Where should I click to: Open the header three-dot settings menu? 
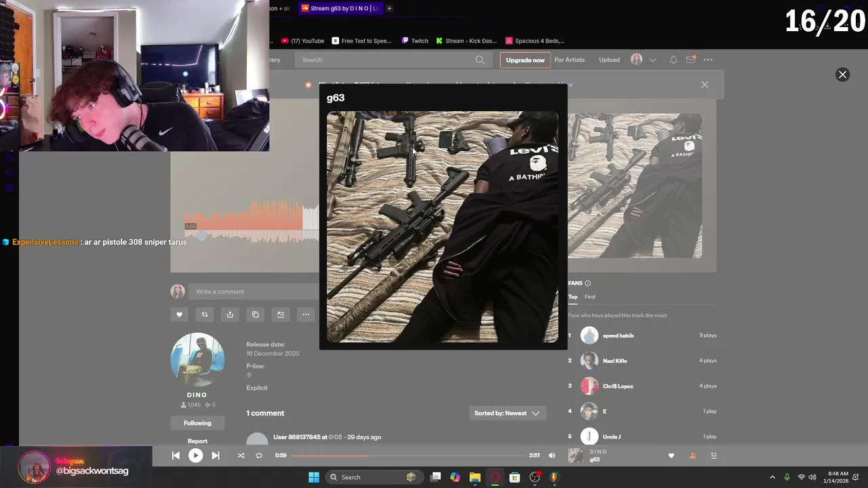[708, 60]
